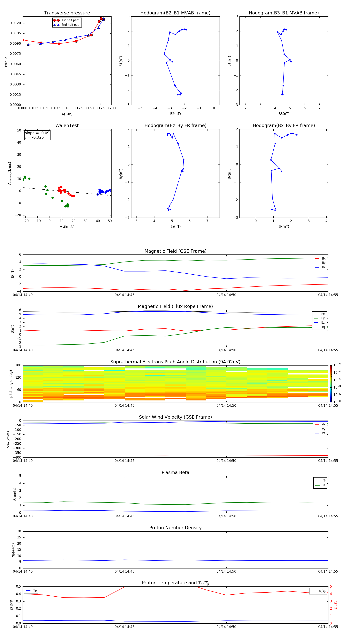The width and height of the screenshot is (351, 644).
Task: Click the 'Magnetic Field (GSE Frame)' title
Action: (175, 251)
